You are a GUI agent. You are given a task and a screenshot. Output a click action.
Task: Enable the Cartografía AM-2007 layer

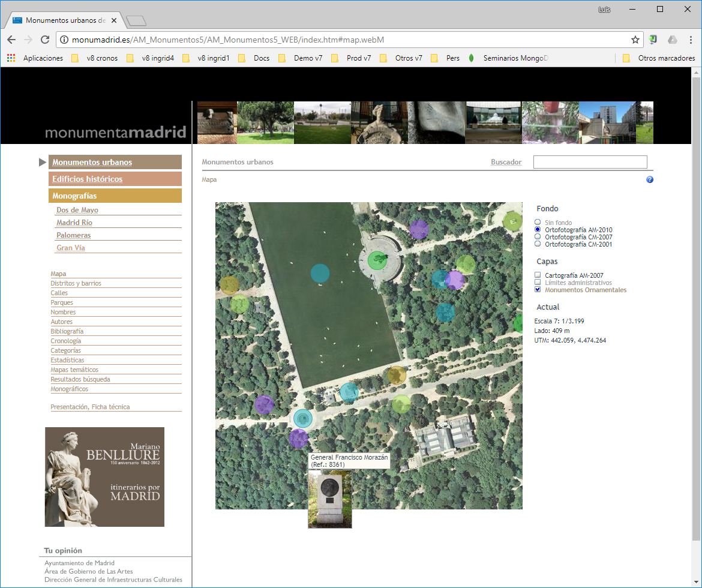coord(538,275)
